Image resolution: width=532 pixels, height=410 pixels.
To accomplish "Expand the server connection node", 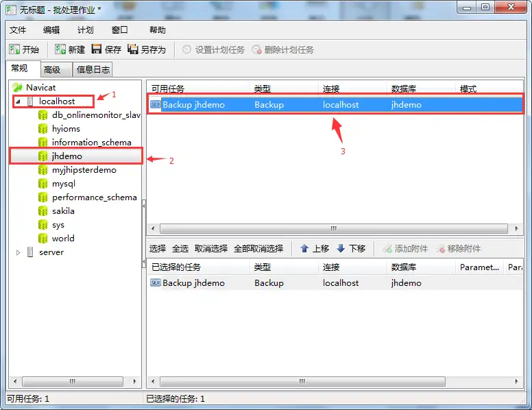I will click(19, 252).
